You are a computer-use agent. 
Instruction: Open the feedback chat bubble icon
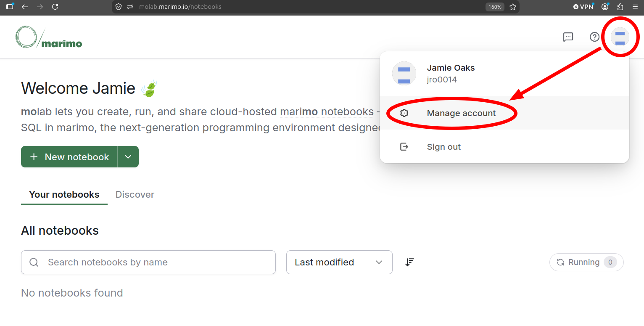568,37
